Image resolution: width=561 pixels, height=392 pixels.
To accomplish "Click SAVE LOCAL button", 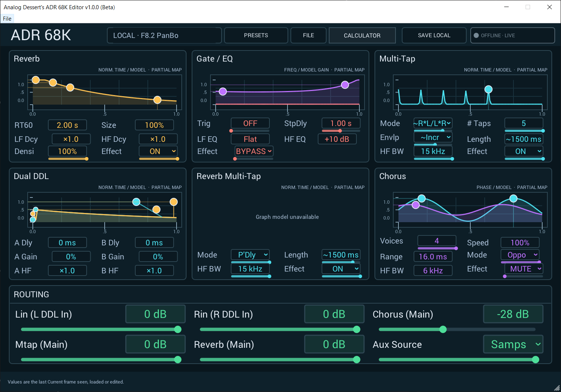I will [x=434, y=35].
